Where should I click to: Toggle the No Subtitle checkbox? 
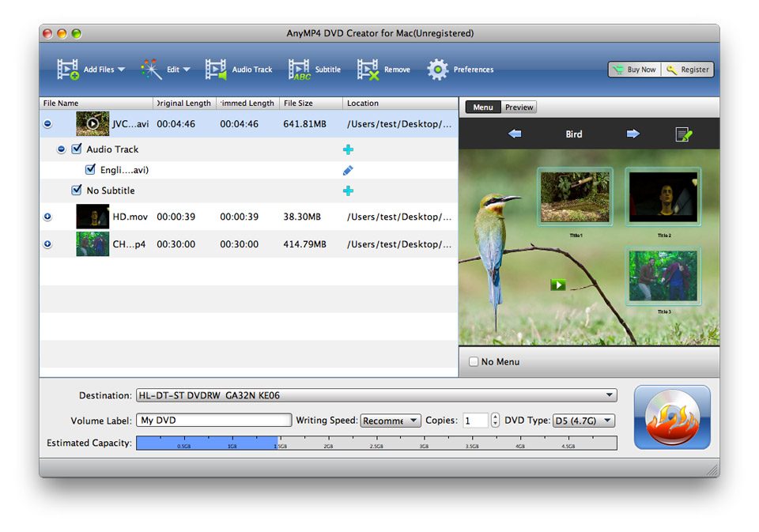click(x=77, y=190)
